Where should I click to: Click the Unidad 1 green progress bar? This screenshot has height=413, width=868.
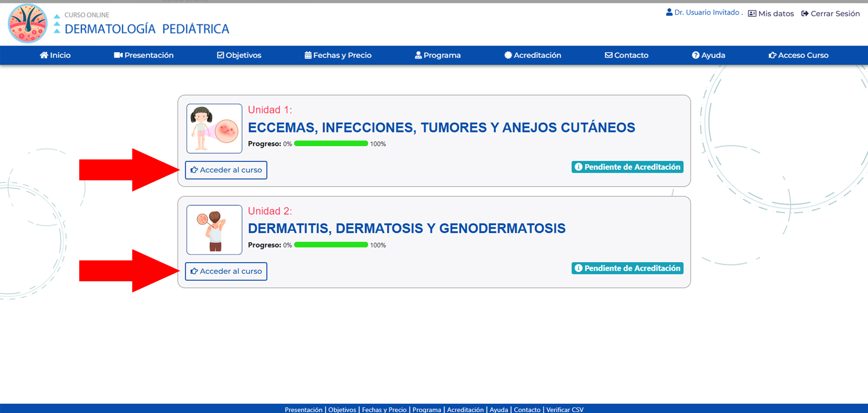click(x=331, y=144)
